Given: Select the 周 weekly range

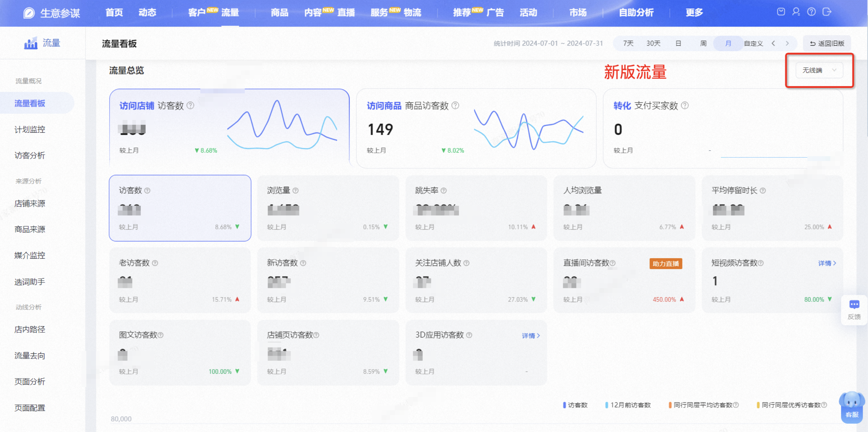Looking at the screenshot, I should (703, 44).
